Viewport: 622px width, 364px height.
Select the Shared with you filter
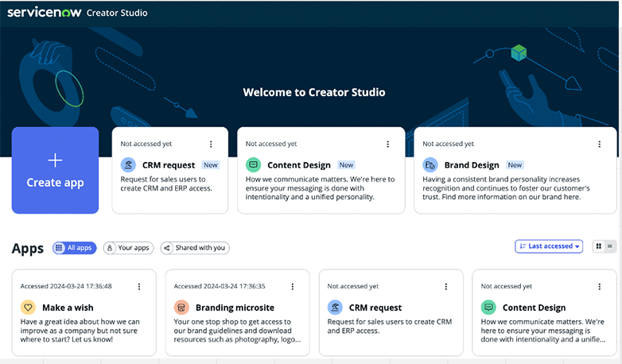pyautogui.click(x=195, y=248)
